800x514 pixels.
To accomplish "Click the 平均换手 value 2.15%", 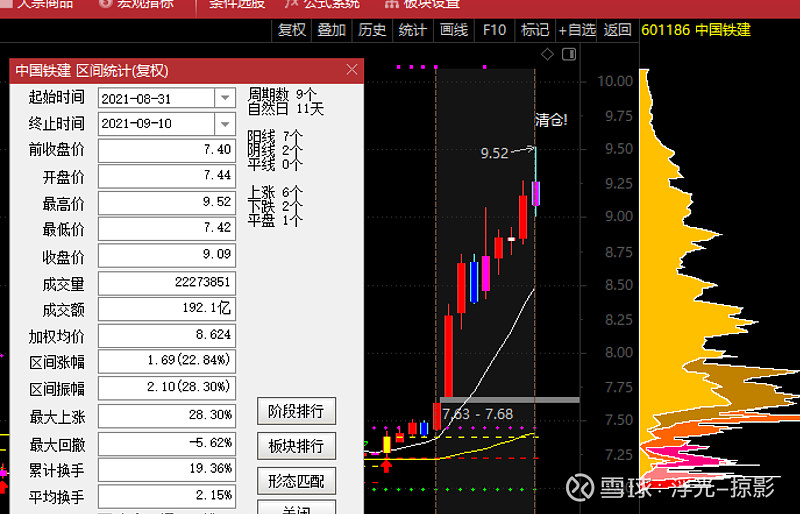I will coord(167,496).
